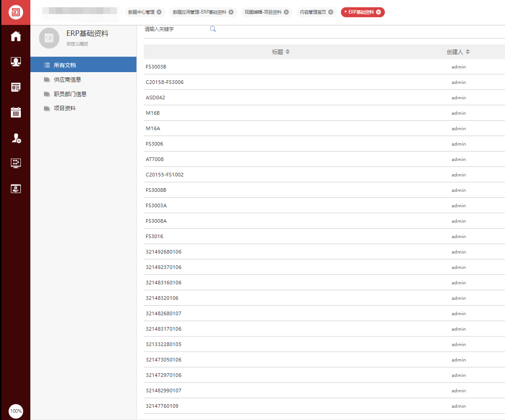Click list icon beside 所有文档
505x420 pixels.
[x=47, y=65]
